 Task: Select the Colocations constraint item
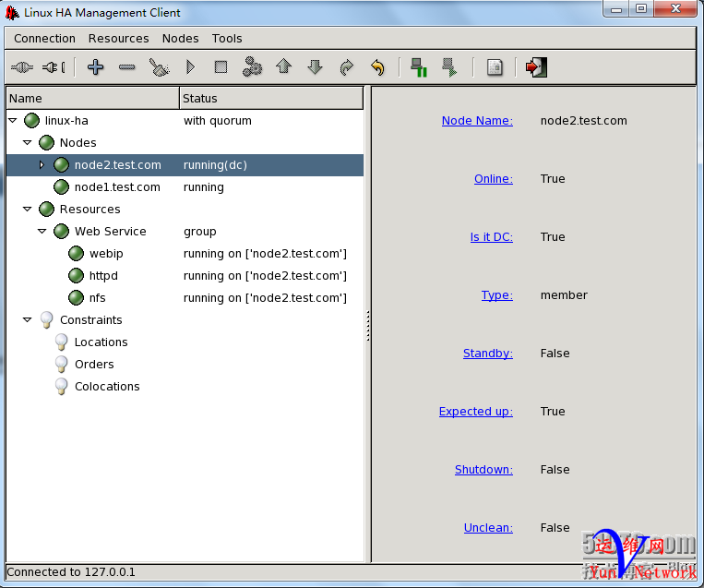point(107,387)
